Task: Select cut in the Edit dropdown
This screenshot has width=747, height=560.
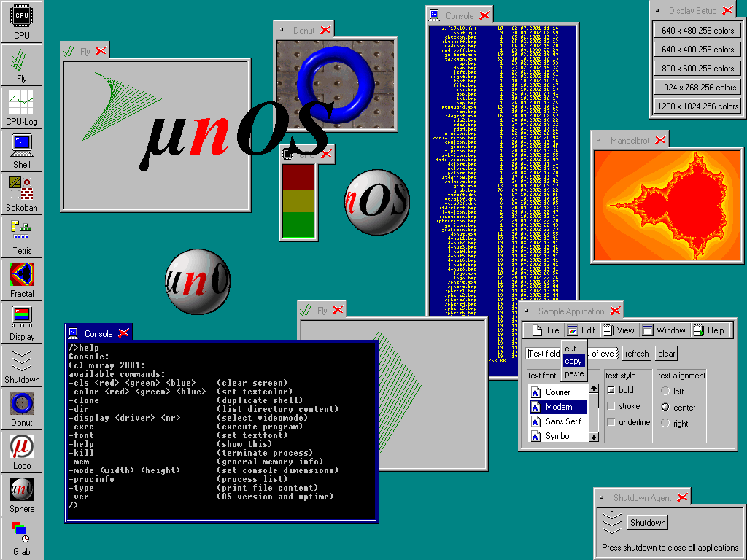Action: tap(570, 349)
